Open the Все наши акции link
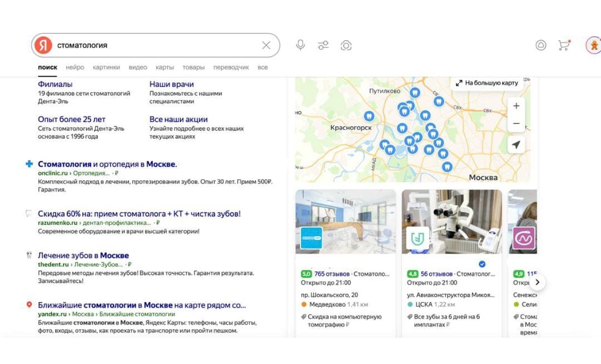This screenshot has height=364, width=601. [178, 119]
